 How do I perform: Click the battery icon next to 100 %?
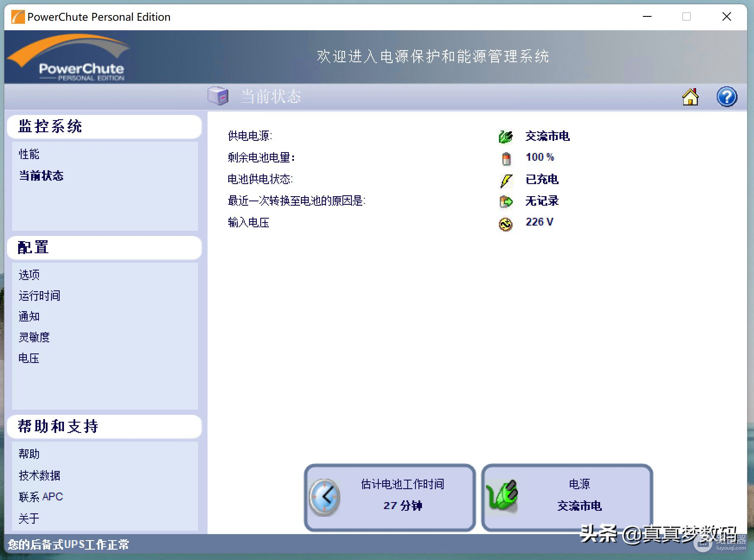(506, 158)
